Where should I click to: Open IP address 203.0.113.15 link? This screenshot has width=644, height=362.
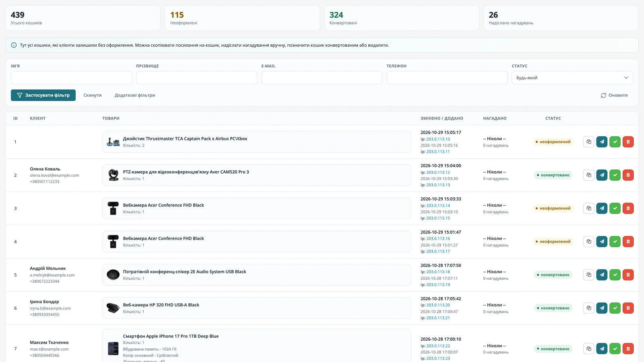438,218
